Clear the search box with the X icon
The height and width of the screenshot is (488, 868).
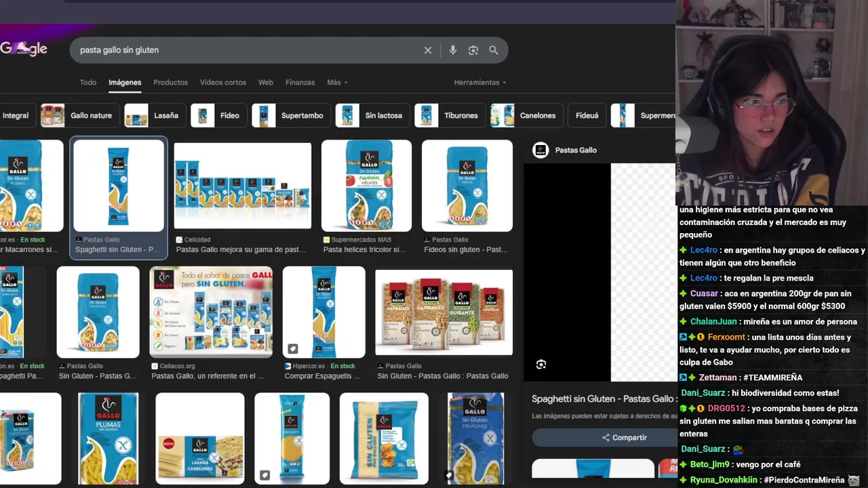428,50
